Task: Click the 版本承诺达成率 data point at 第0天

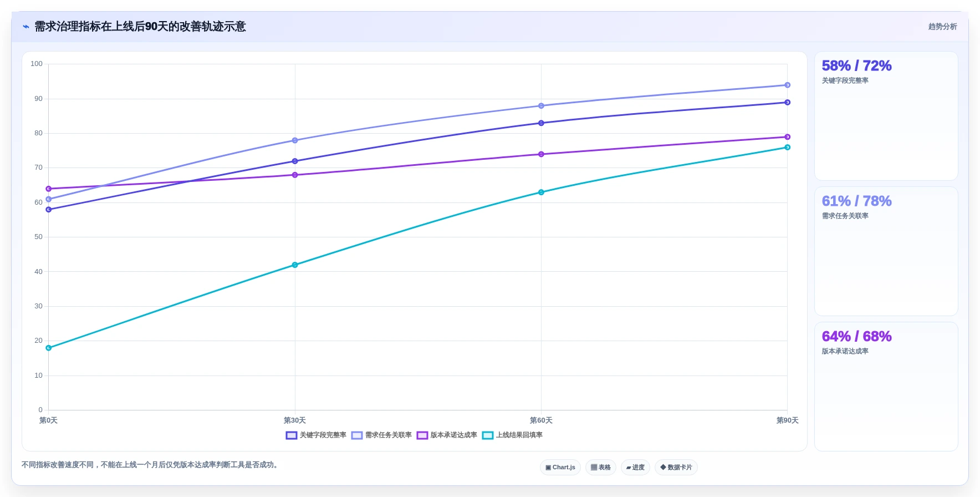Action: coord(49,189)
